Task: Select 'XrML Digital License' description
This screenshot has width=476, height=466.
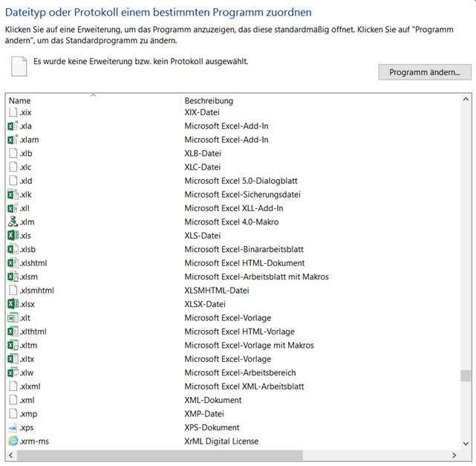Action: [x=221, y=441]
